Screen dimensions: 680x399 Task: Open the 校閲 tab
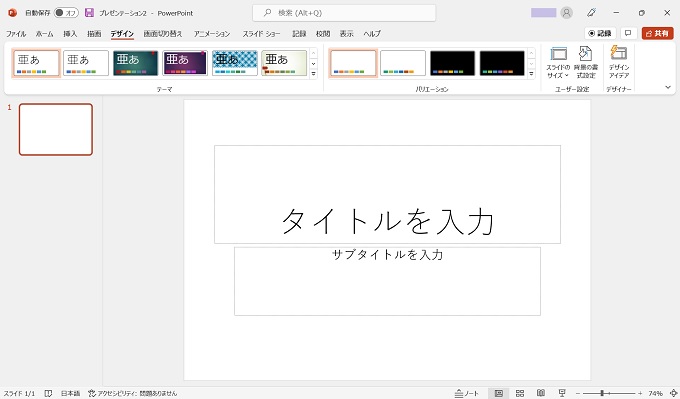pyautogui.click(x=323, y=33)
